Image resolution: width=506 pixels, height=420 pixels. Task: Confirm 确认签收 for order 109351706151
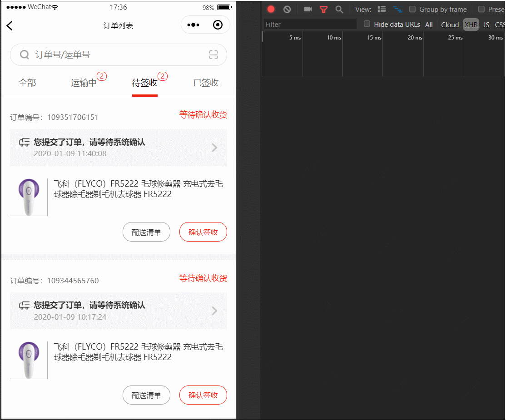[x=203, y=232]
